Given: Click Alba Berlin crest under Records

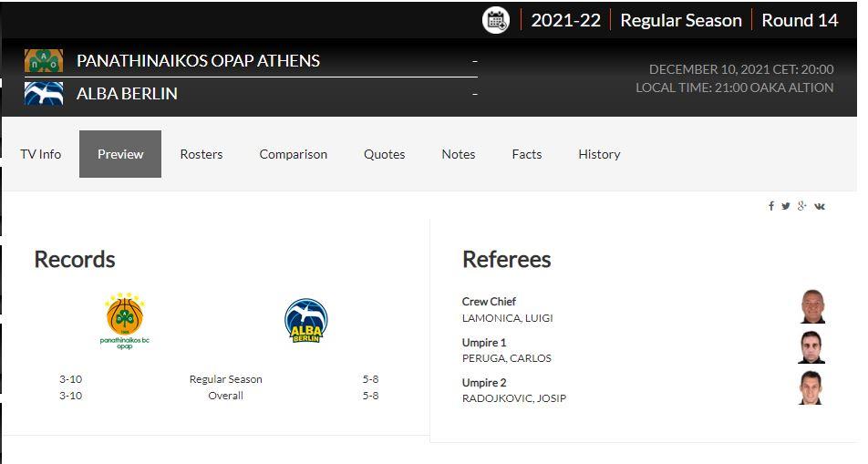Looking at the screenshot, I should 305,321.
